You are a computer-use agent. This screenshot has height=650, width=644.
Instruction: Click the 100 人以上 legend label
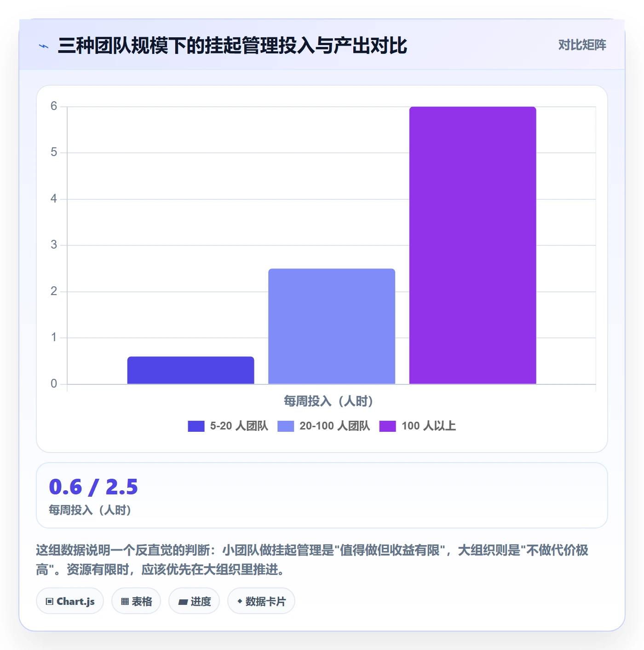(429, 426)
